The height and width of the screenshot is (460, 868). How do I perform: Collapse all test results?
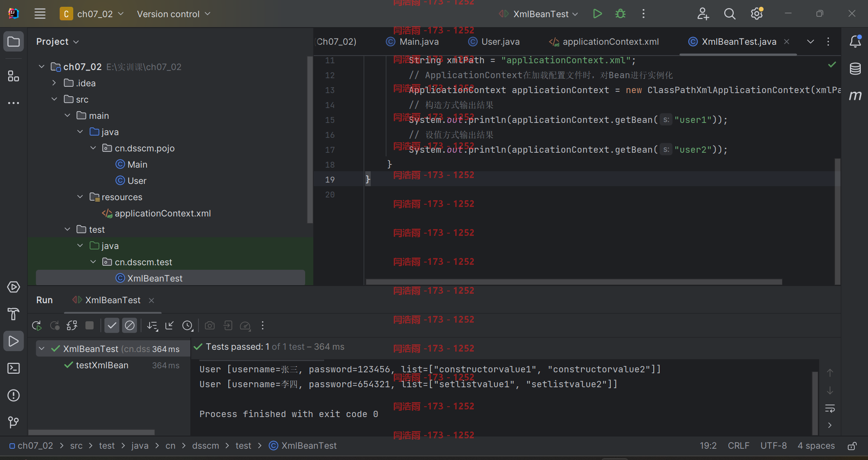(170, 325)
